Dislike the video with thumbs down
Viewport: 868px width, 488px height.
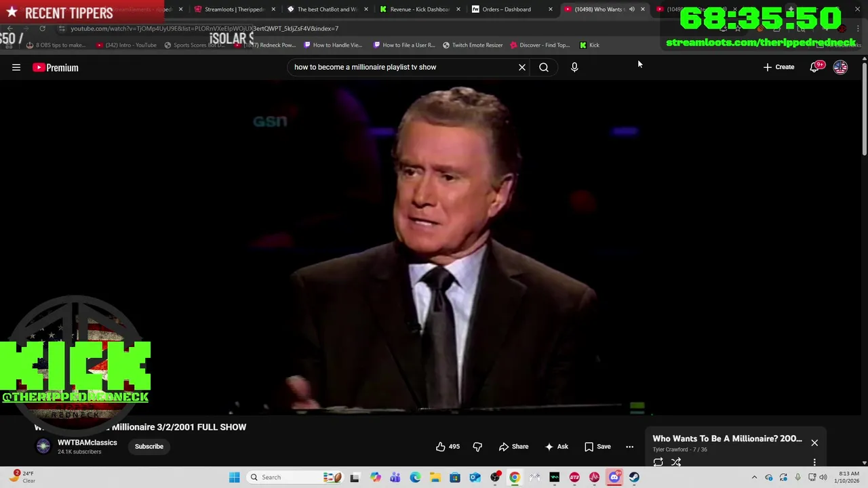tap(477, 447)
